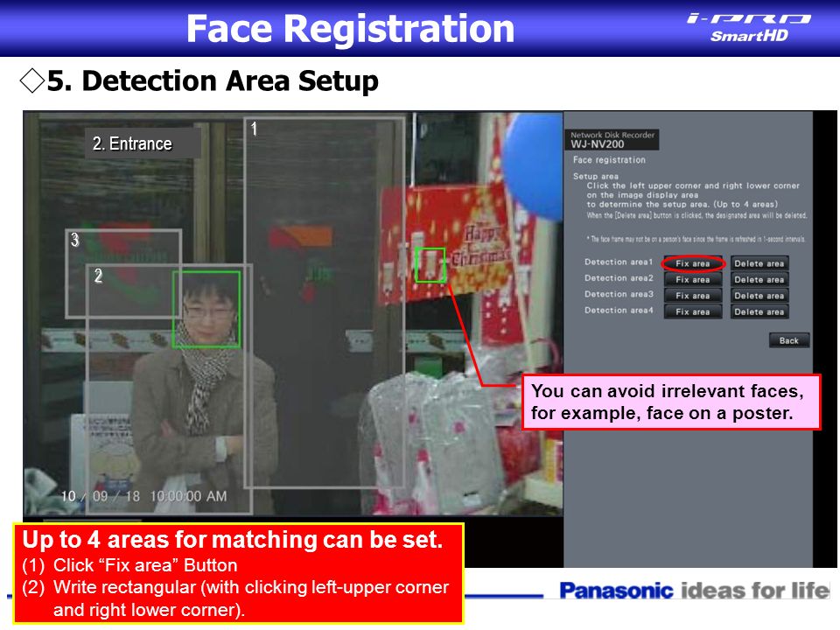Click the camera image display area
This screenshot has height=630, width=840.
(x=293, y=313)
